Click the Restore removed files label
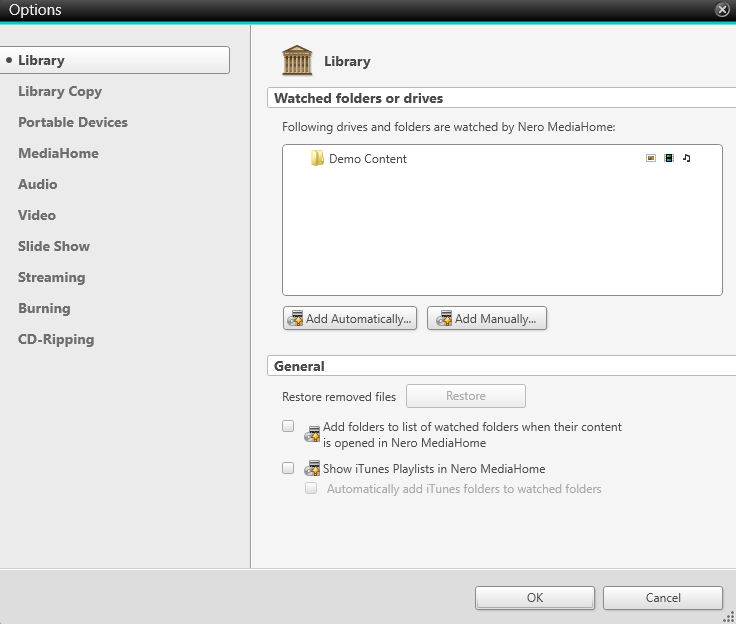The width and height of the screenshot is (736, 624). tap(339, 397)
